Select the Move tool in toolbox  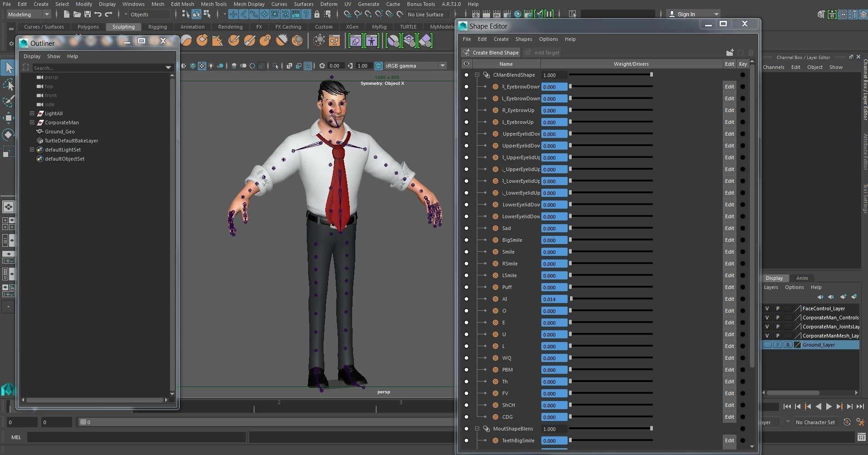(x=8, y=118)
